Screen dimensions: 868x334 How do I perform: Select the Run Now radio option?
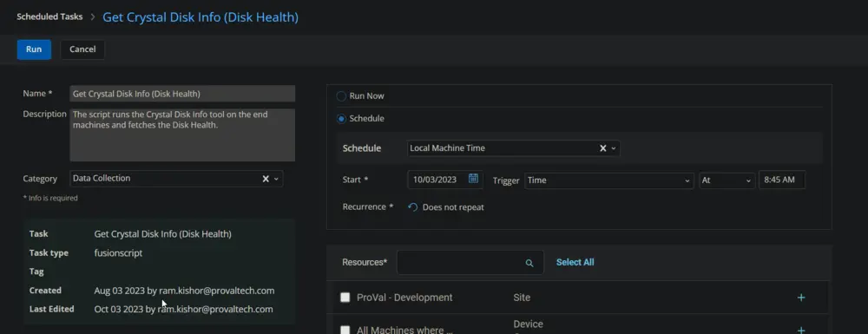[341, 96]
